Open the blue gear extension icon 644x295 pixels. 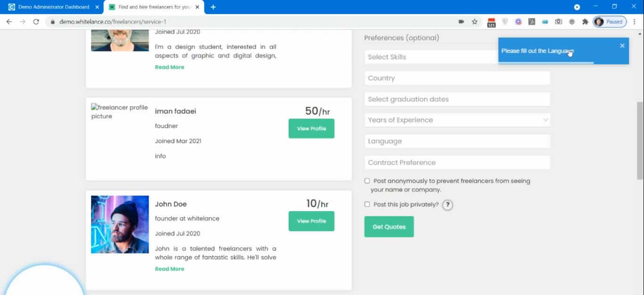click(518, 22)
